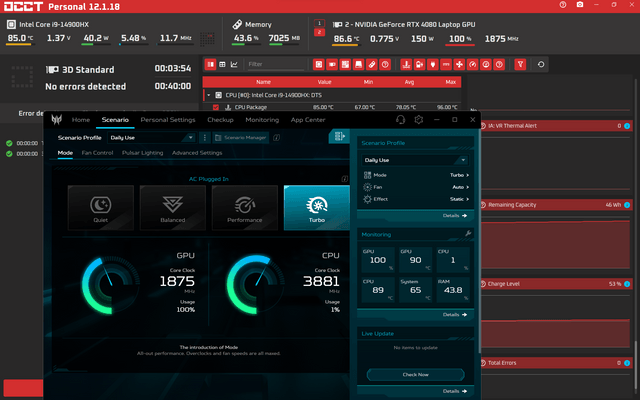Click the red funnel filter icon in OCCT
640x400 pixels.
pyautogui.click(x=520, y=64)
